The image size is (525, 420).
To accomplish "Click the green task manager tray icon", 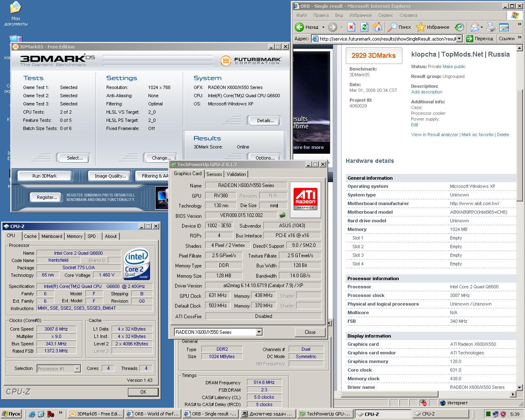I will tap(488, 414).
